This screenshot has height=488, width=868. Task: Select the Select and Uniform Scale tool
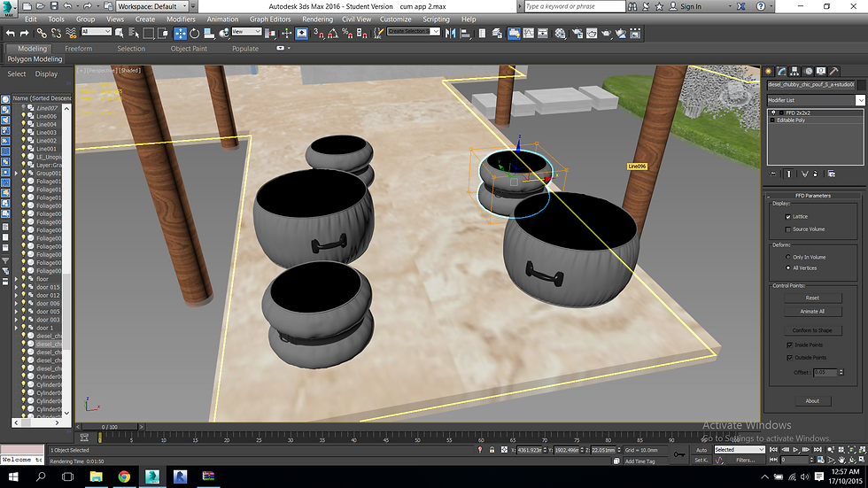click(x=209, y=34)
